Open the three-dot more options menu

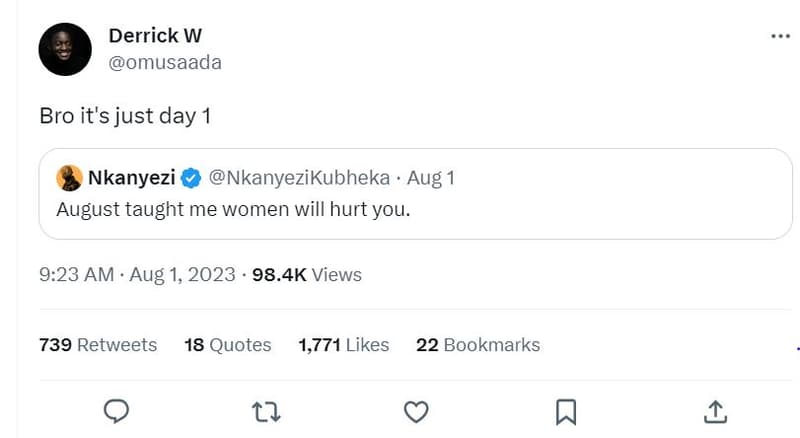(x=781, y=36)
